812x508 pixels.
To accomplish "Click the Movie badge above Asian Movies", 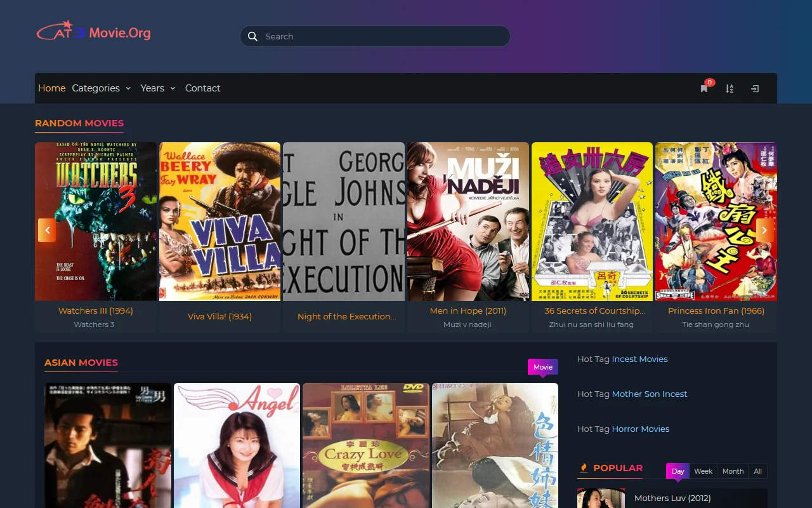I will click(542, 367).
